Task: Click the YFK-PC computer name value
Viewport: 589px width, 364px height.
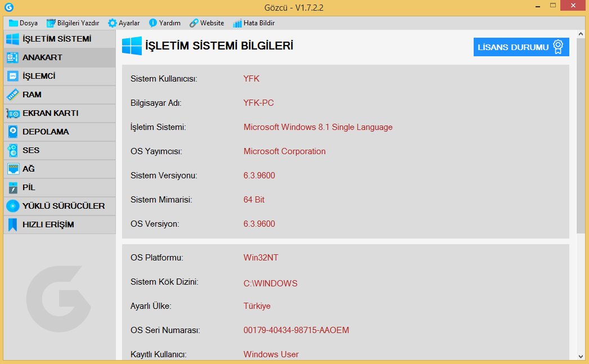Action: [258, 103]
